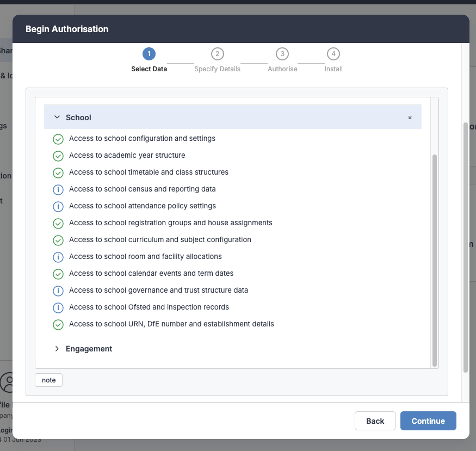
Task: Click the green check icon for academic year structure
Action: click(x=58, y=156)
